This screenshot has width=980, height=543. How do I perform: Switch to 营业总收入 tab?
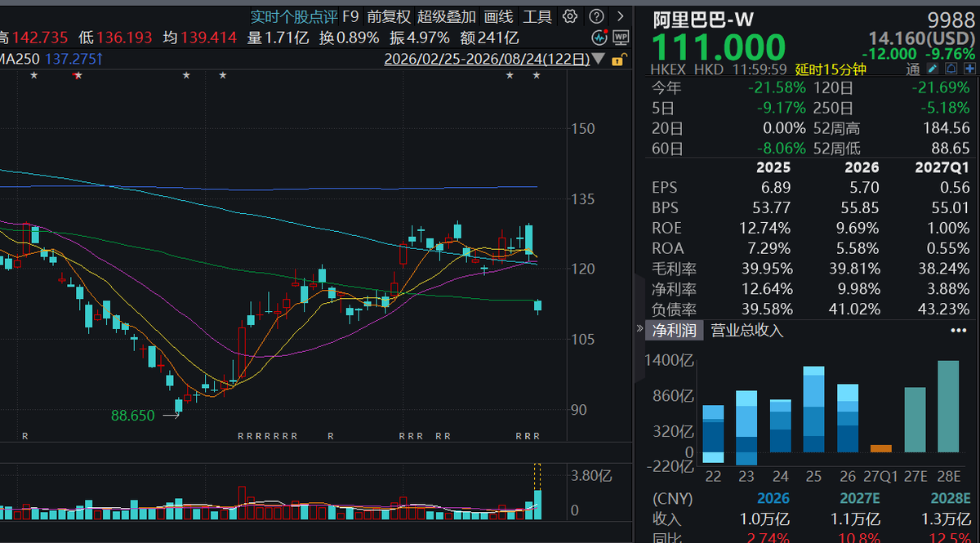(746, 330)
